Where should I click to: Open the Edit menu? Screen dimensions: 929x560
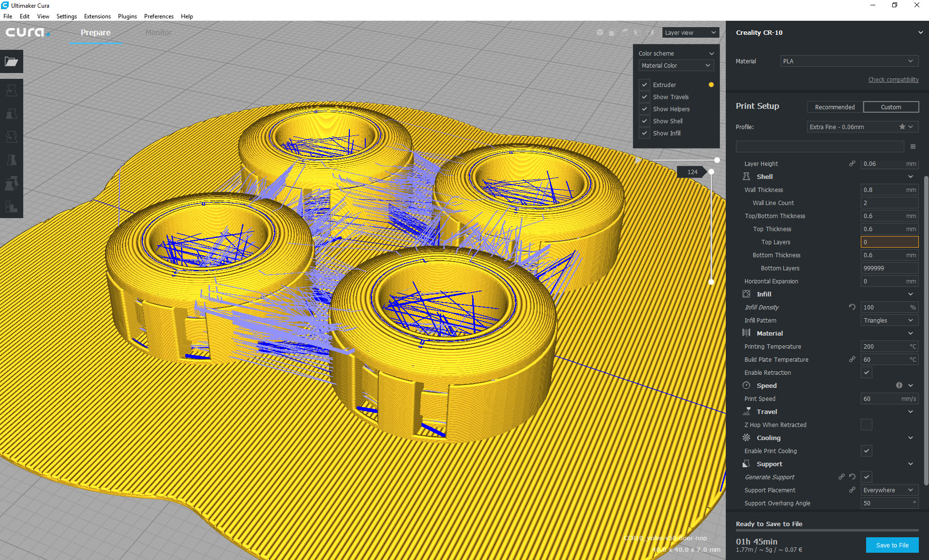(x=25, y=16)
